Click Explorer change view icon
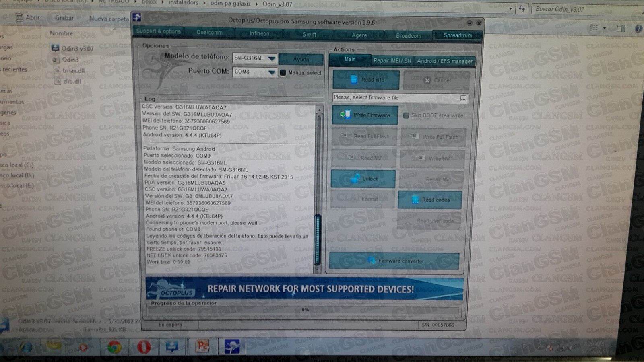The image size is (644, 362). tap(594, 28)
